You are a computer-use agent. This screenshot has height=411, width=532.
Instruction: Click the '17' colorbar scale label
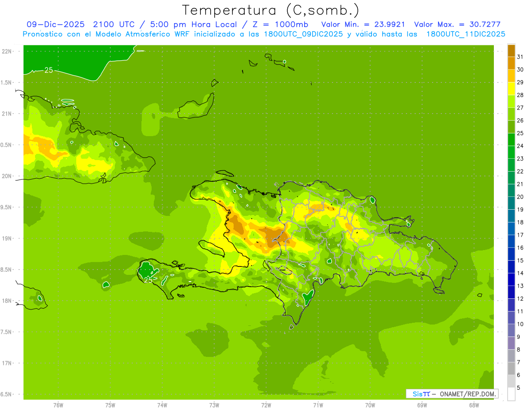520,235
